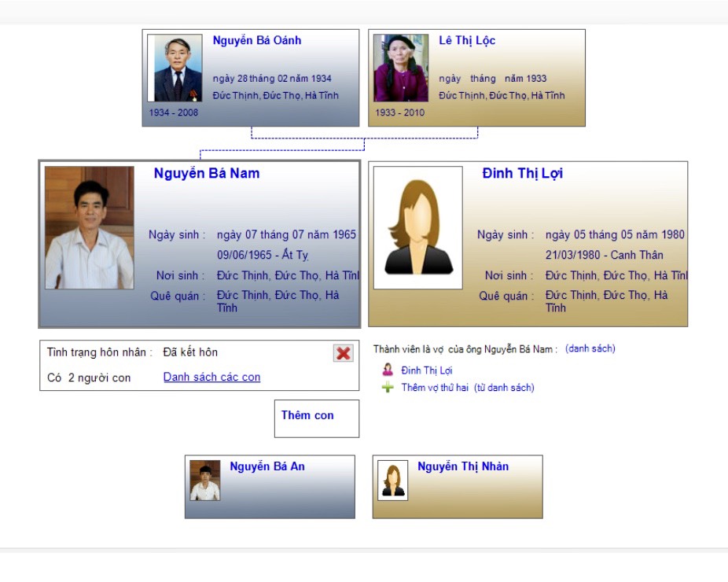Click the red X delete marriage icon
The height and width of the screenshot is (582, 728).
point(343,353)
